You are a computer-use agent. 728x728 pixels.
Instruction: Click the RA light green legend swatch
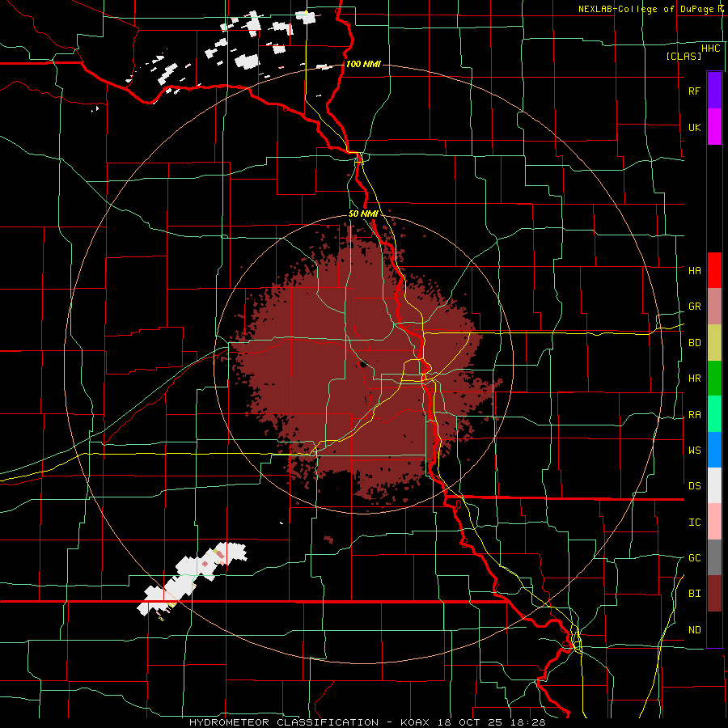point(714,414)
